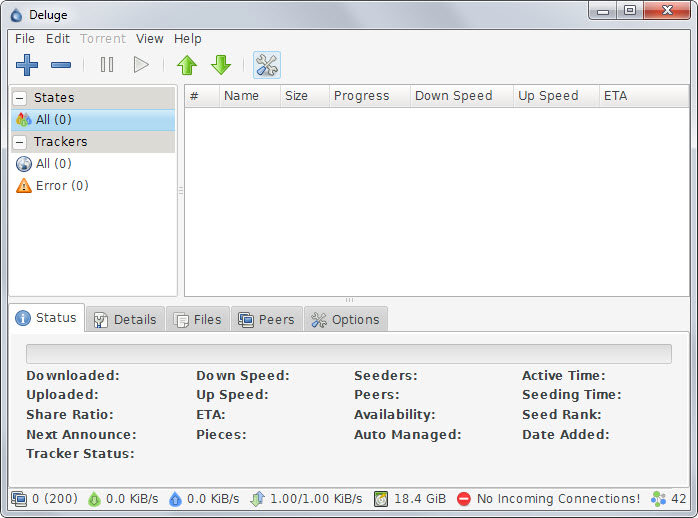
Task: Click the blue upload speed icon
Action: [175, 499]
